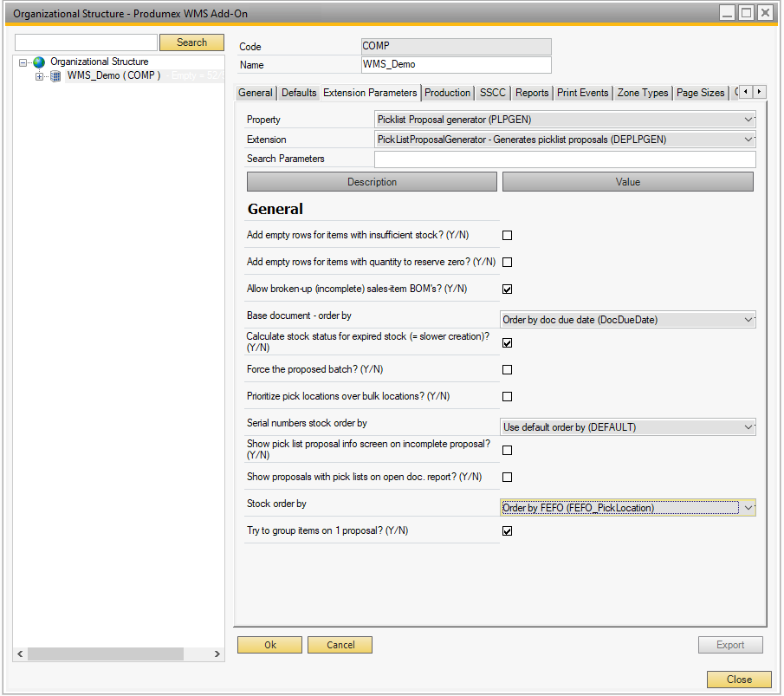
Task: Toggle Force the proposed batch checkbox
Action: pyautogui.click(x=508, y=369)
